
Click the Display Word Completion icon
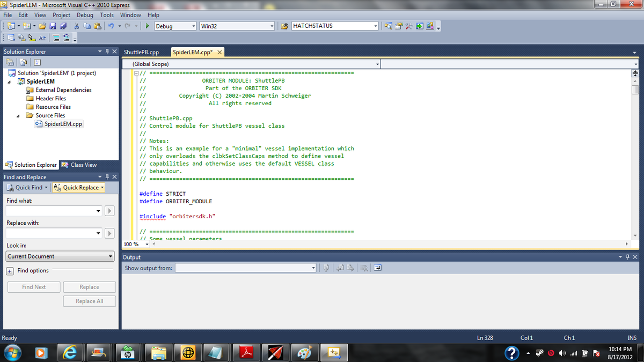coord(42,38)
